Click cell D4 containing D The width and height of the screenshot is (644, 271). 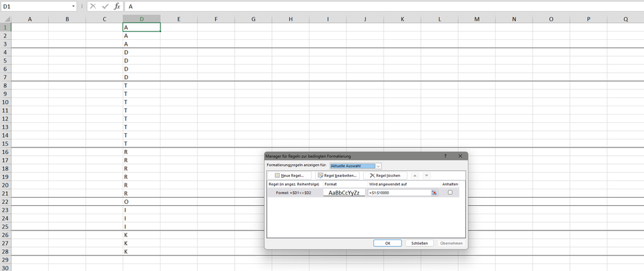coord(141,53)
